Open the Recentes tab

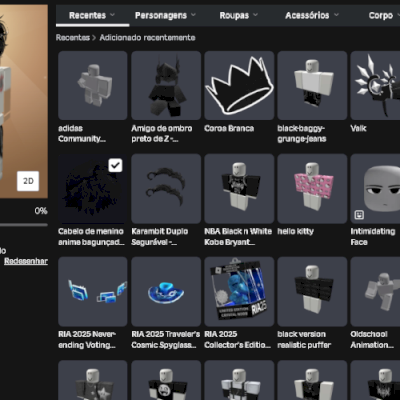[92, 15]
